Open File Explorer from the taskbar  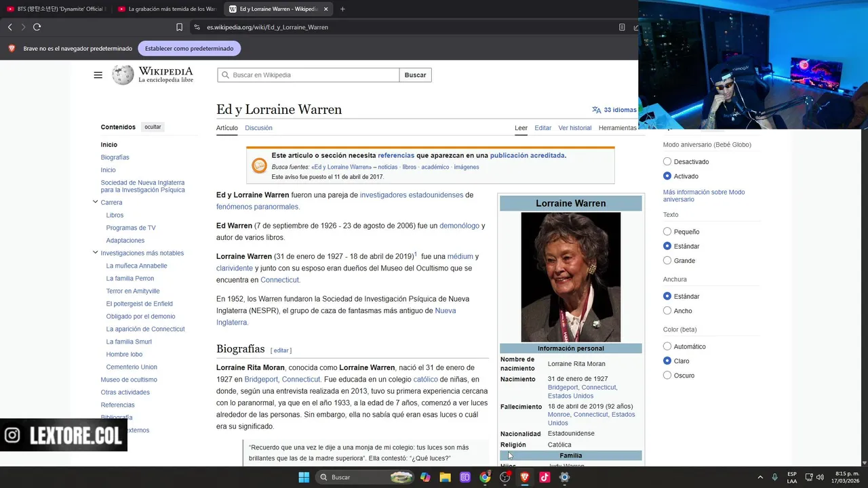445,477
